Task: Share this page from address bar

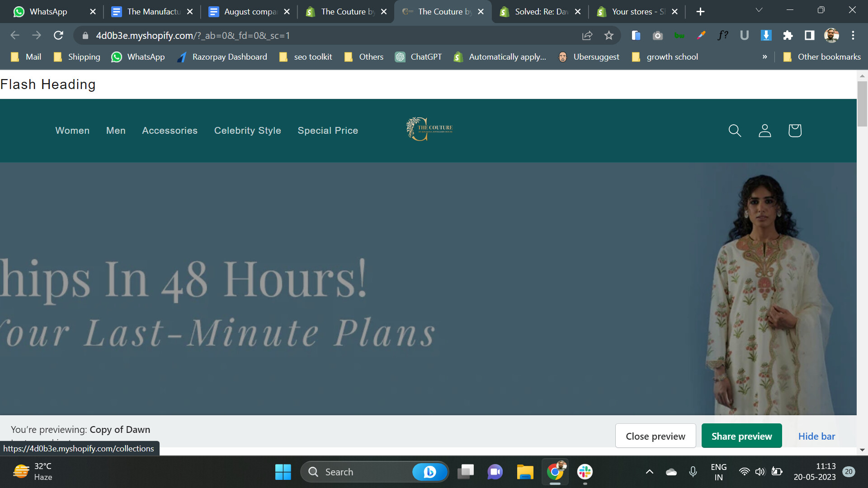Action: pyautogui.click(x=587, y=35)
